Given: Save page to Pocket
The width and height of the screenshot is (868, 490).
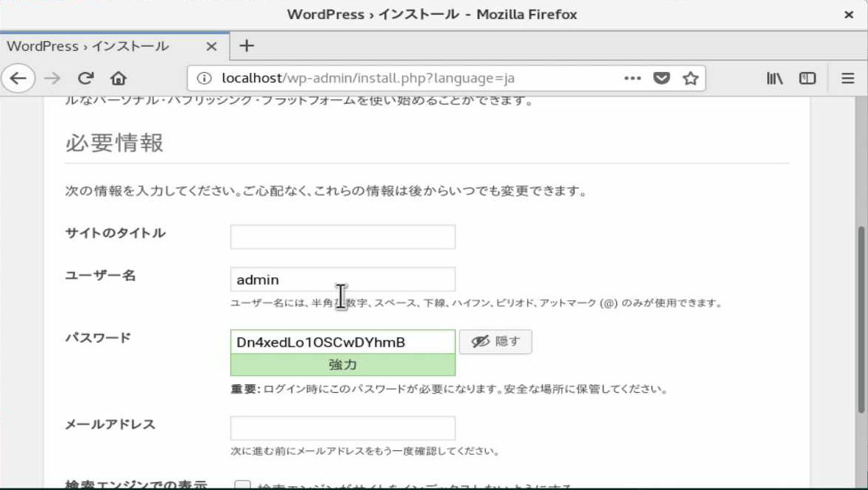Looking at the screenshot, I should point(662,78).
